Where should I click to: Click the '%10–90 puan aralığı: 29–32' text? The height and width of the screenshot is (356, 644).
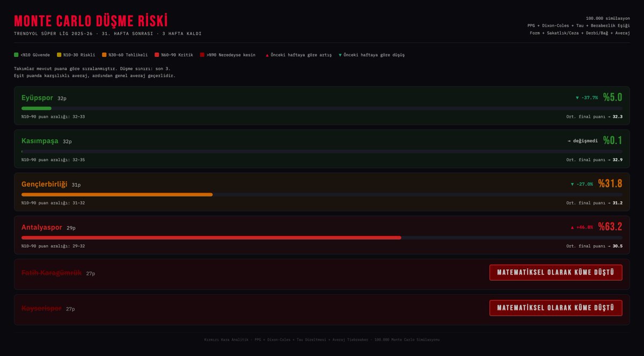[x=53, y=246]
